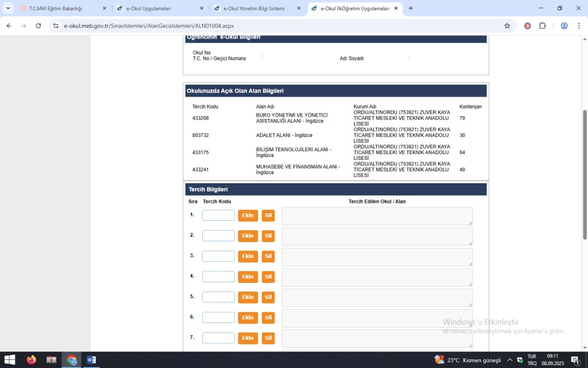Open the Chrome extensions puzzle icon

(x=542, y=26)
